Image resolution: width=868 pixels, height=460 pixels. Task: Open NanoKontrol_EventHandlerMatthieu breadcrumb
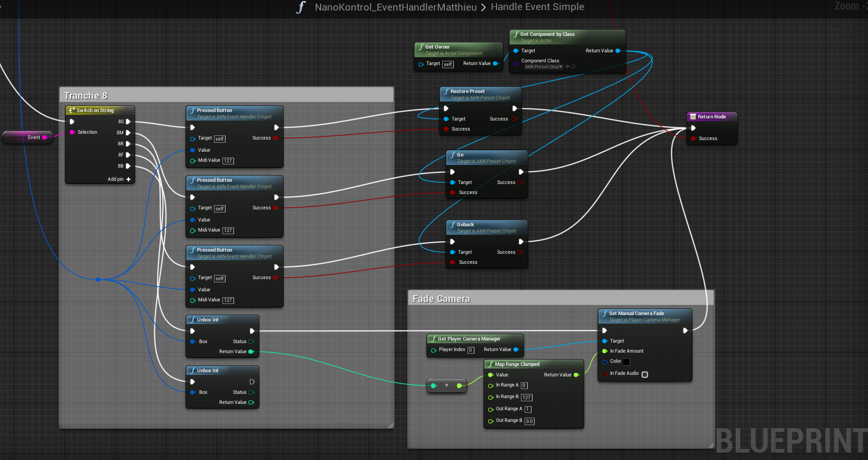[396, 7]
